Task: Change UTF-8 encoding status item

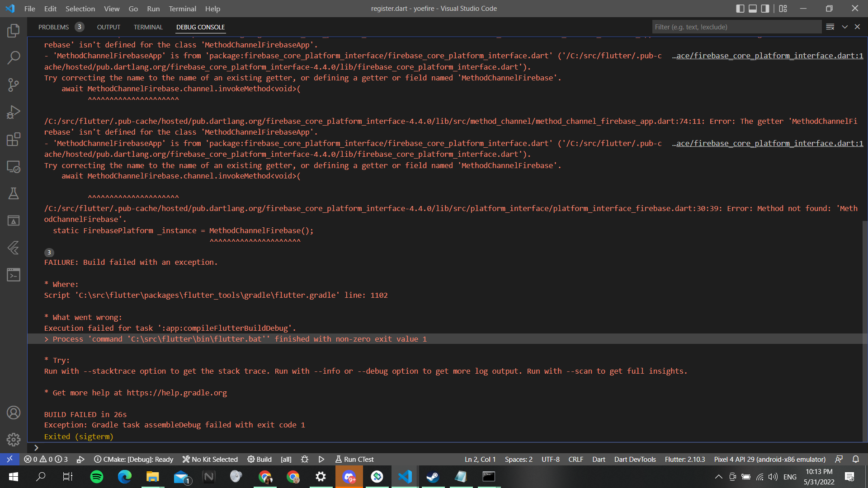Action: pos(550,459)
